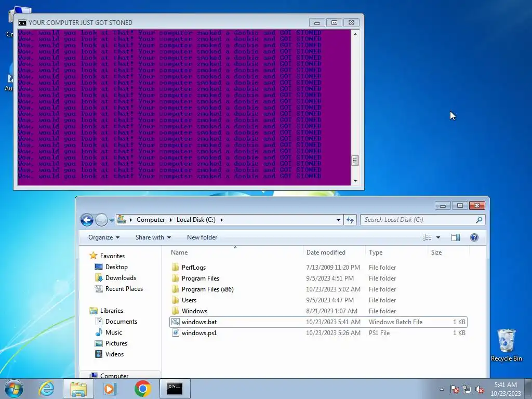Open the Videos library

[114, 354]
